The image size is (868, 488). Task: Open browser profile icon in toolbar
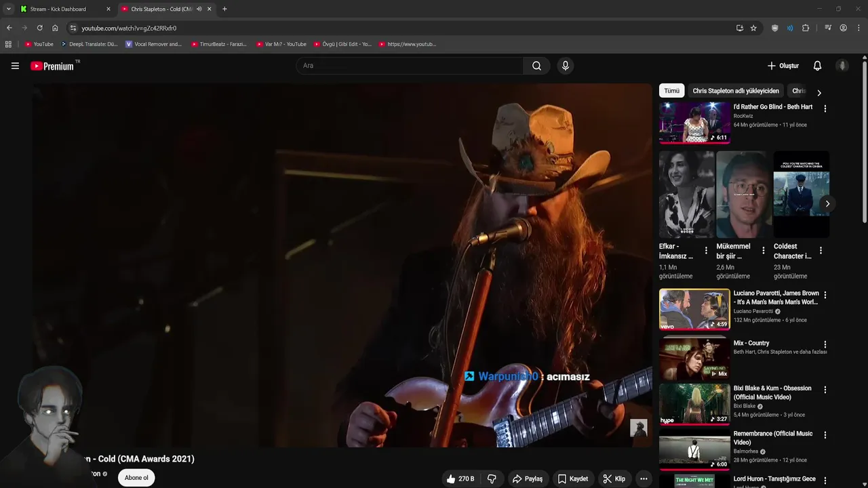coord(843,28)
